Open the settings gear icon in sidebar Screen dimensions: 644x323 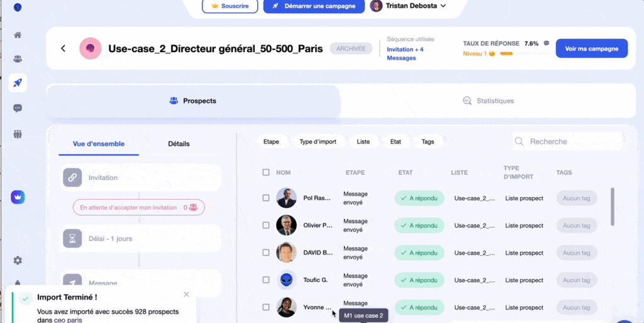tap(17, 260)
